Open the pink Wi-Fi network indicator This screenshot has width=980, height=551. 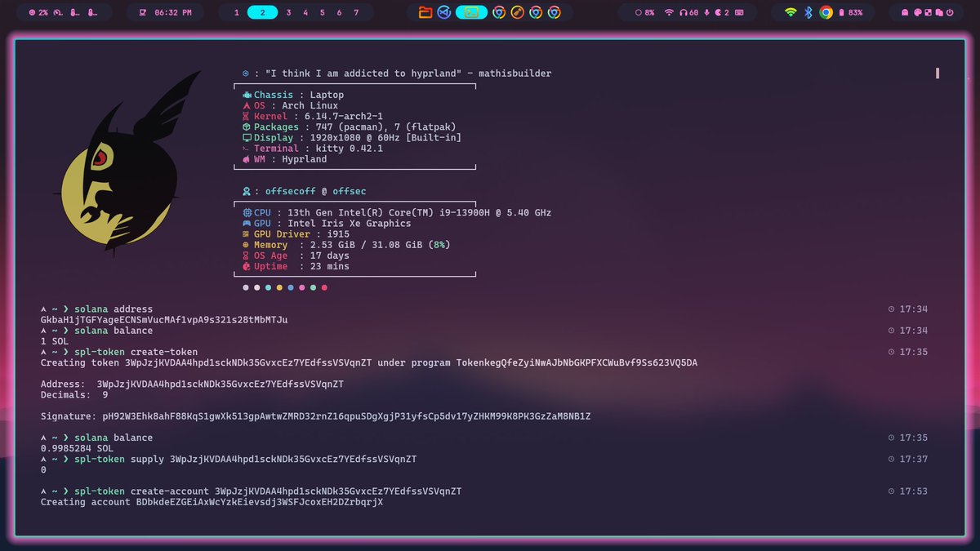pos(669,12)
